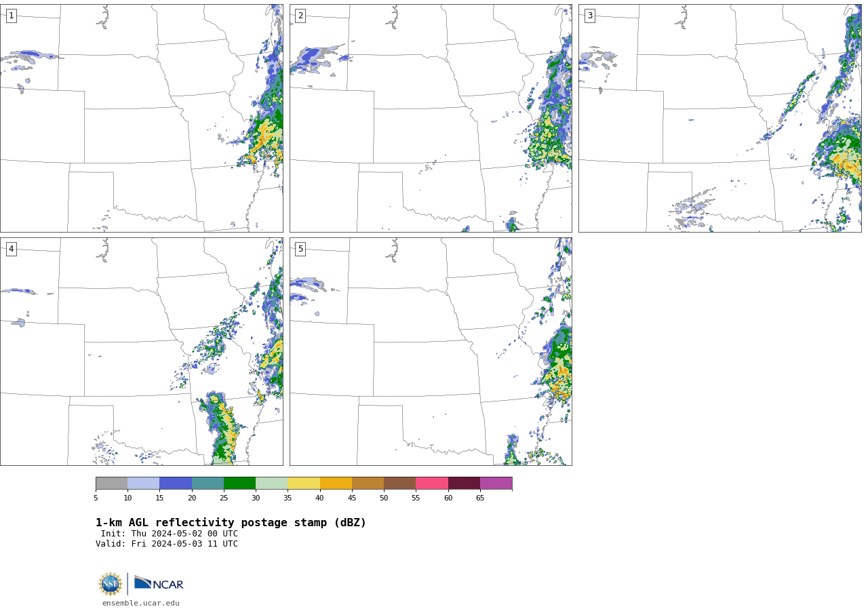
Task: Click the NSF logo icon
Action: (x=111, y=584)
